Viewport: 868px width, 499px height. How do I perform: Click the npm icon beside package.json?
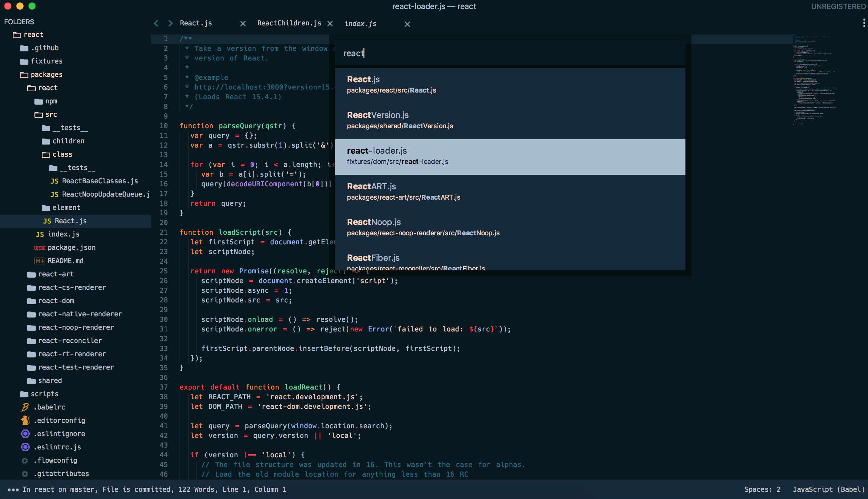40,248
